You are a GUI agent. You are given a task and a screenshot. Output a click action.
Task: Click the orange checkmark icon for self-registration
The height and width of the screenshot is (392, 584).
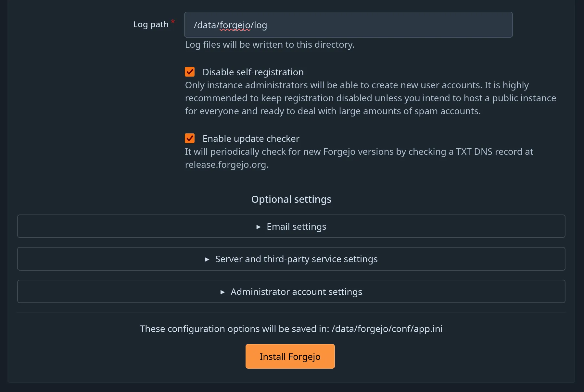click(x=190, y=72)
